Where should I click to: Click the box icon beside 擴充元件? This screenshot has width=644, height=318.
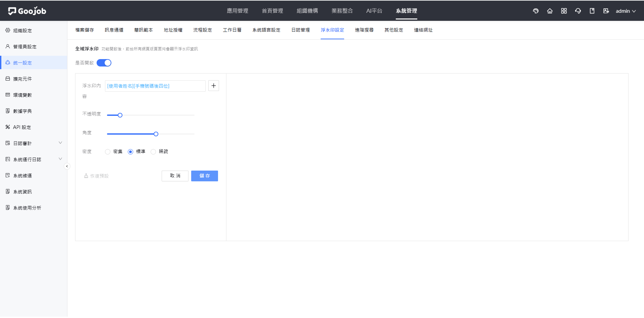coord(8,79)
